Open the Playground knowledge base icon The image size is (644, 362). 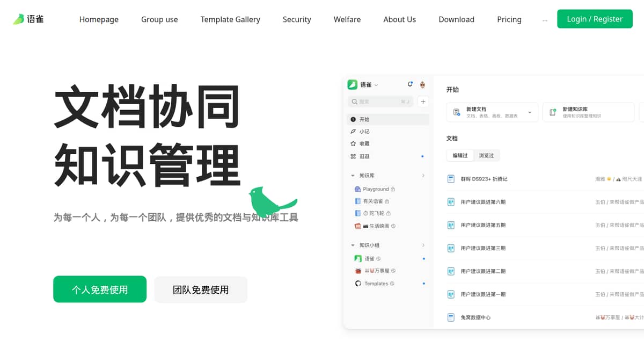pos(358,189)
